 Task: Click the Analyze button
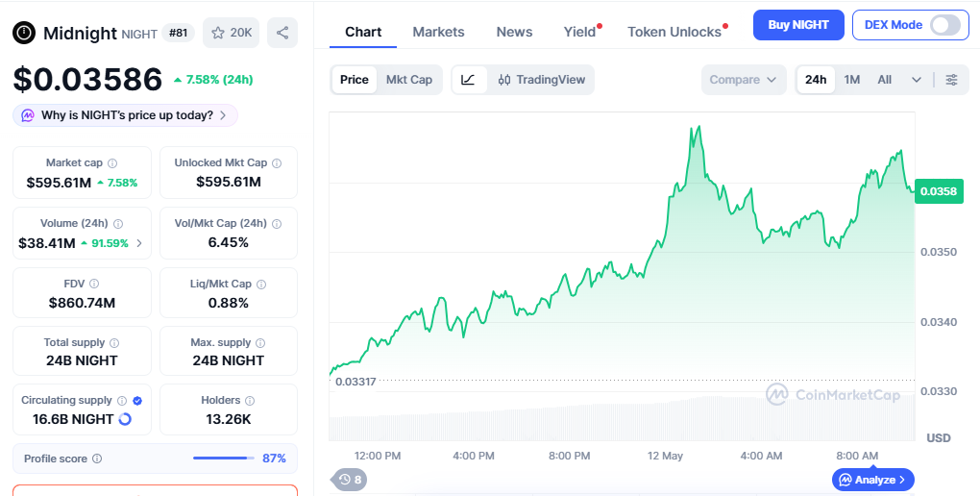click(x=873, y=480)
